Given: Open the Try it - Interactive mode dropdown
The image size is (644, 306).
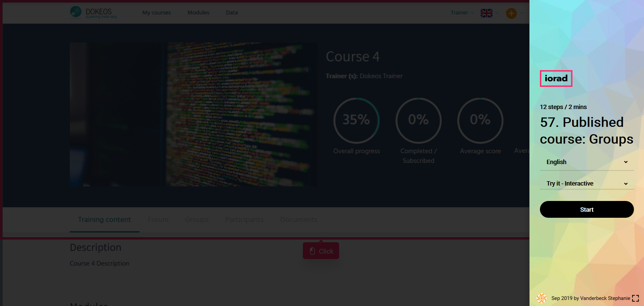Looking at the screenshot, I should tap(586, 184).
